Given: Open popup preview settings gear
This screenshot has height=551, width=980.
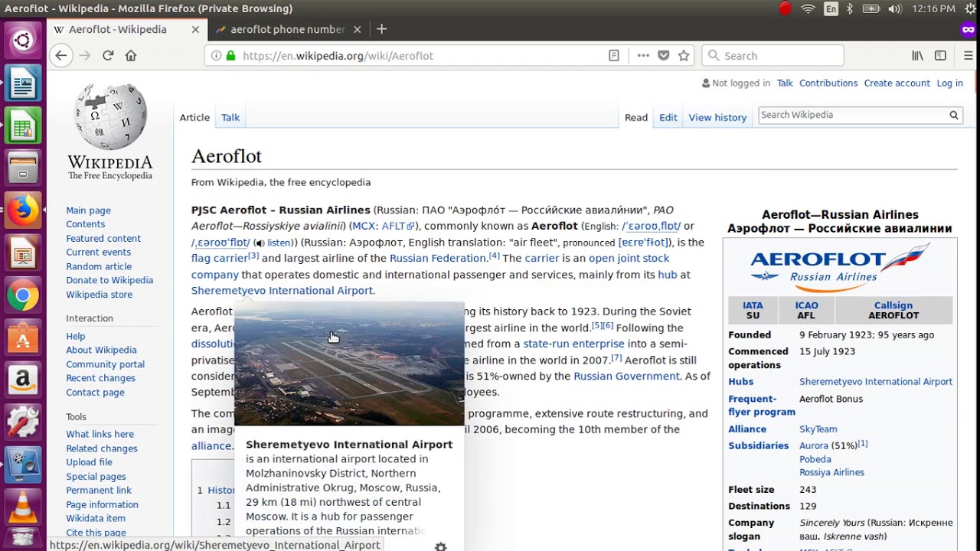Looking at the screenshot, I should pos(440,546).
